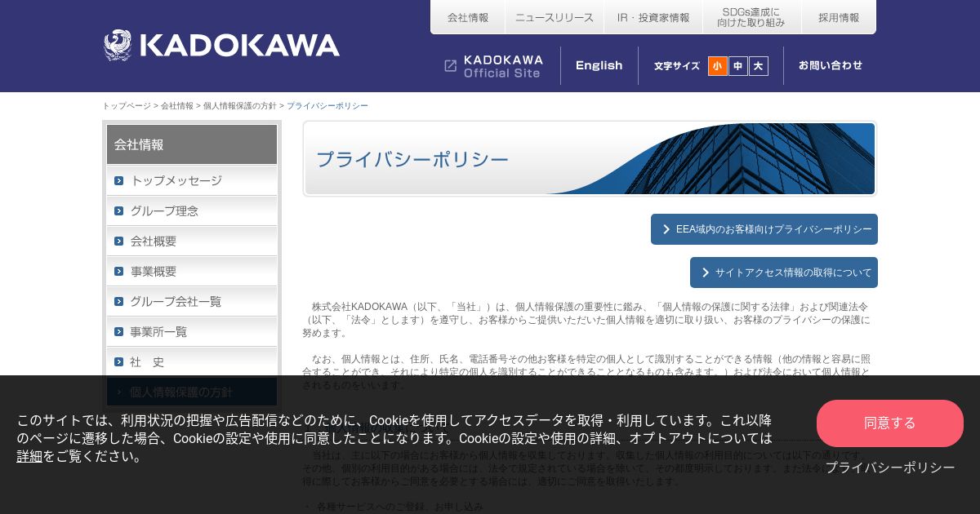980x514 pixels.
Task: Open 社 史 in sidebar
Action: pyautogui.click(x=192, y=361)
